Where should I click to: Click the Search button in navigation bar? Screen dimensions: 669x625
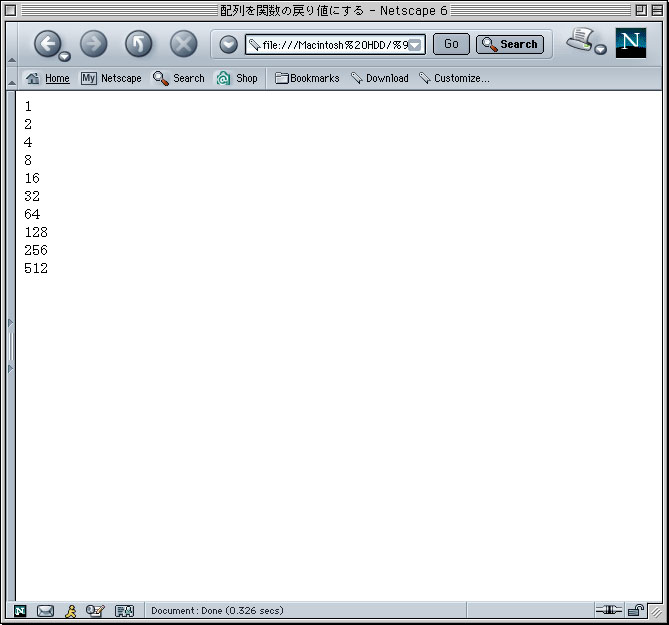click(510, 44)
